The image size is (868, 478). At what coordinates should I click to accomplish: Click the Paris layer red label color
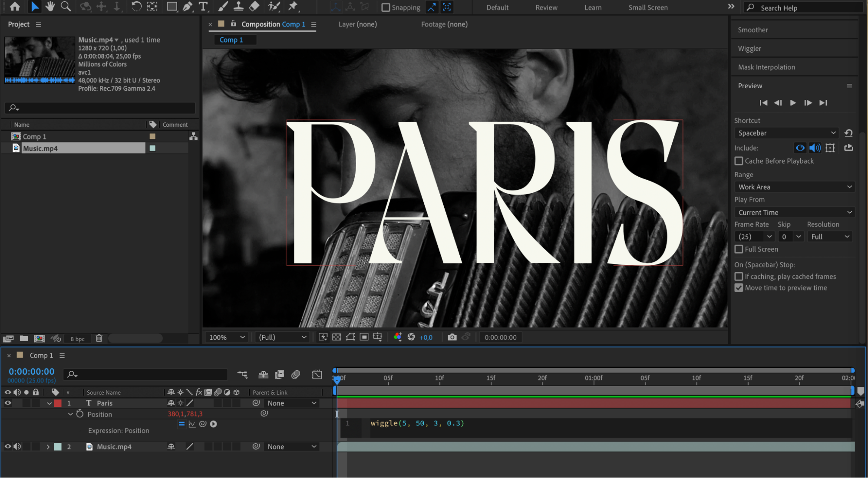tap(58, 403)
